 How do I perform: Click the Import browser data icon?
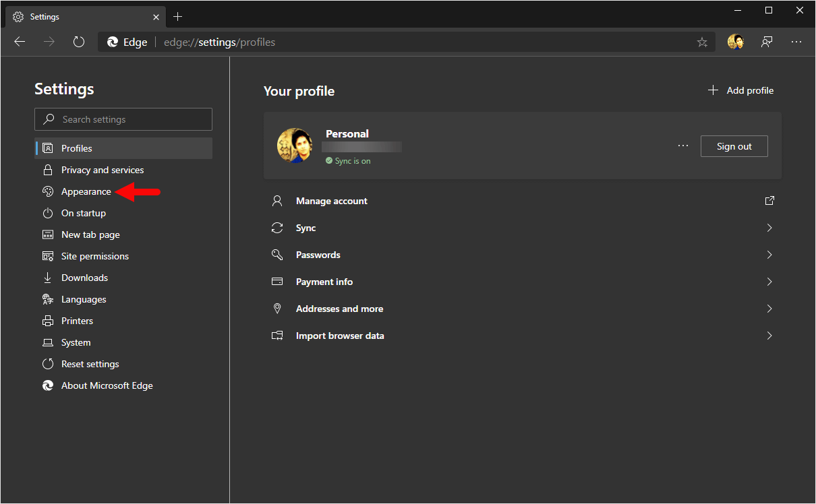point(277,336)
